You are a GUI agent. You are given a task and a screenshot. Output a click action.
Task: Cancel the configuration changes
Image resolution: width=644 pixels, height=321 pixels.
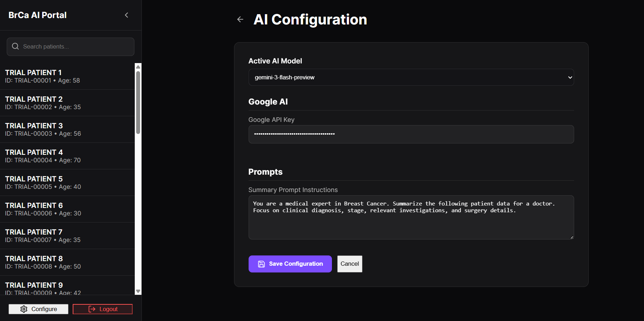[349, 264]
